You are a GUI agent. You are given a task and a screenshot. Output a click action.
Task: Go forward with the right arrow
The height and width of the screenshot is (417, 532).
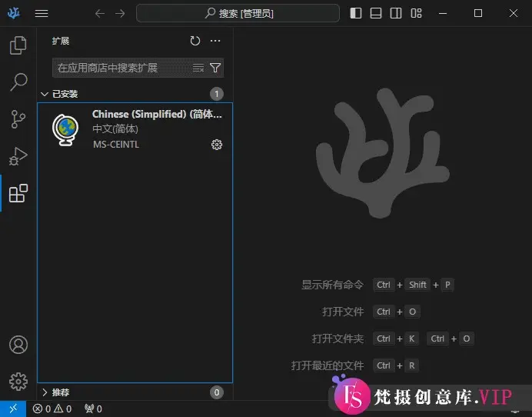coord(120,13)
